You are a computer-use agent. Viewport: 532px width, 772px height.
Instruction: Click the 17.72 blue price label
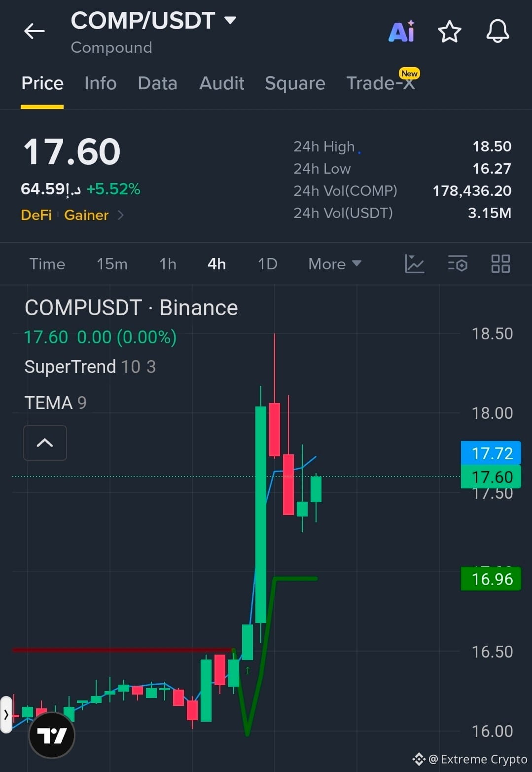[491, 453]
